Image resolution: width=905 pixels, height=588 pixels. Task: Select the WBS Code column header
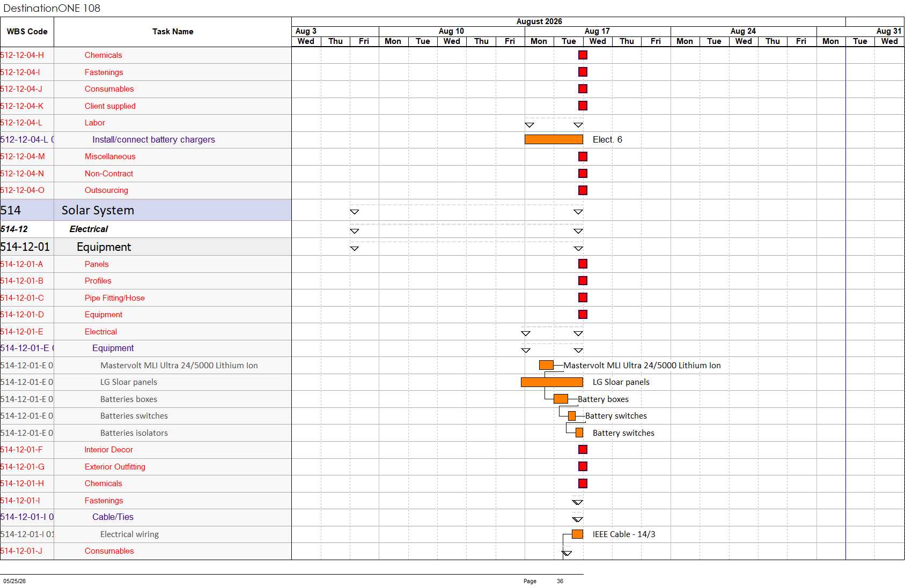pyautogui.click(x=27, y=32)
